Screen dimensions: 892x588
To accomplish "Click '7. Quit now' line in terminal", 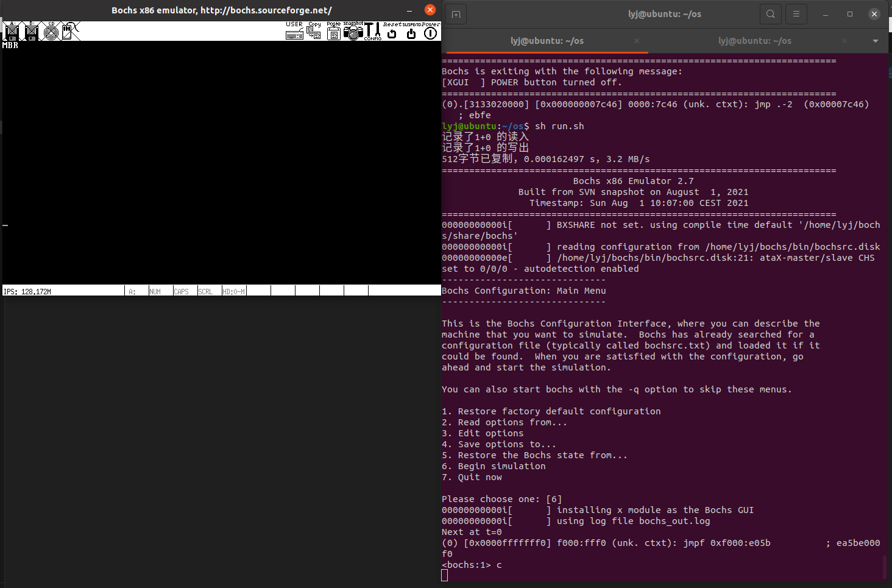I will (x=472, y=477).
